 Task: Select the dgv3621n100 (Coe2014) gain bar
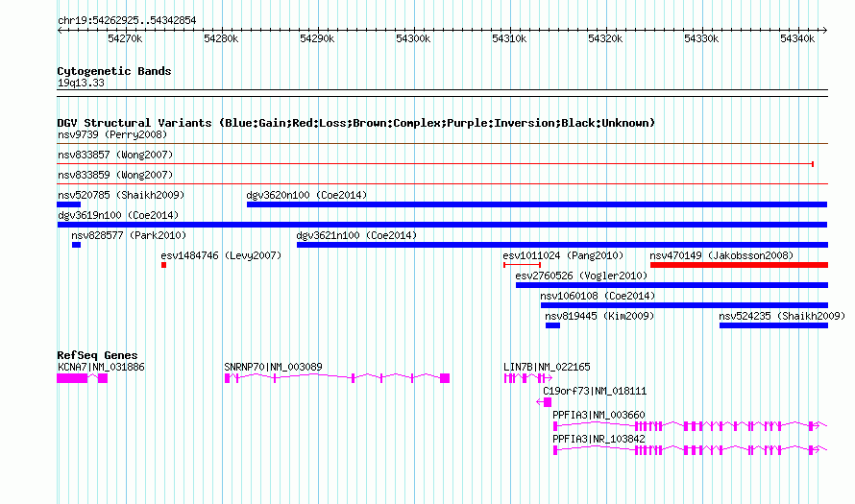[x=562, y=245]
